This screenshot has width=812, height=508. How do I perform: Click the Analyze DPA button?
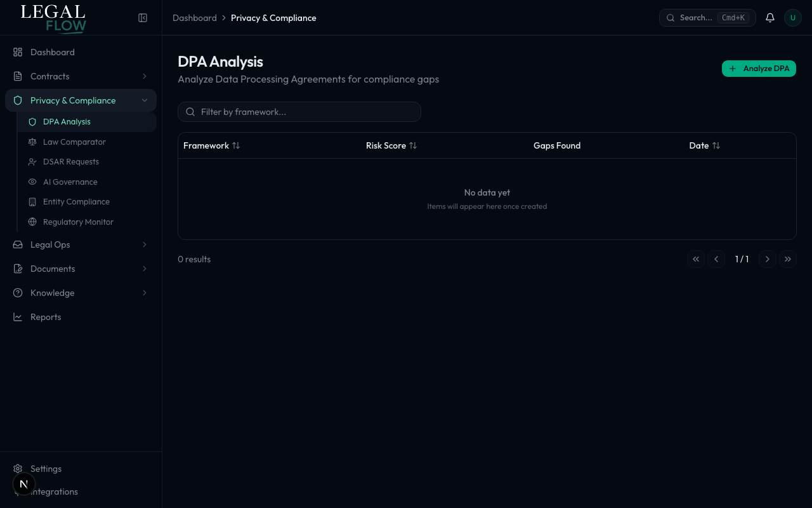759,69
